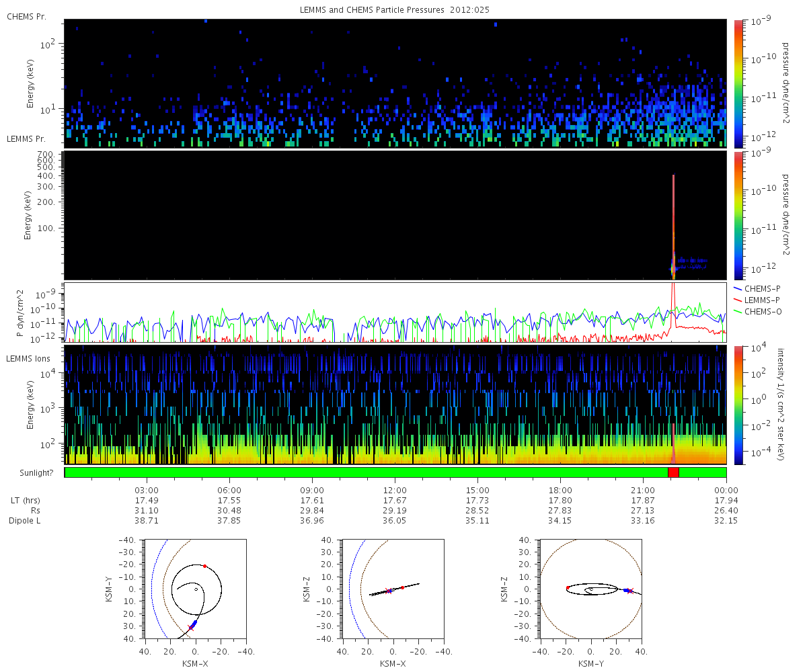Screen dimensions: 807x672
Task: Click the 03:00 time axis label
Action: pyautogui.click(x=147, y=490)
